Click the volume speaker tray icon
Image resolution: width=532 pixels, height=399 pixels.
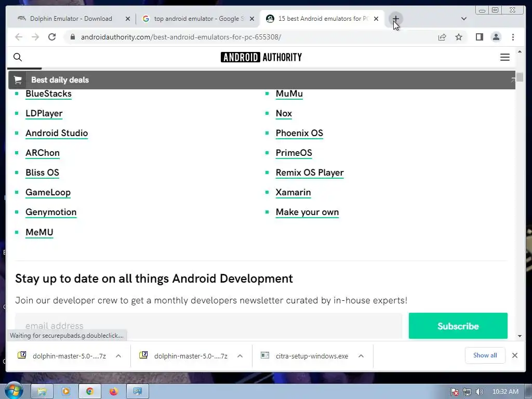[x=480, y=392]
